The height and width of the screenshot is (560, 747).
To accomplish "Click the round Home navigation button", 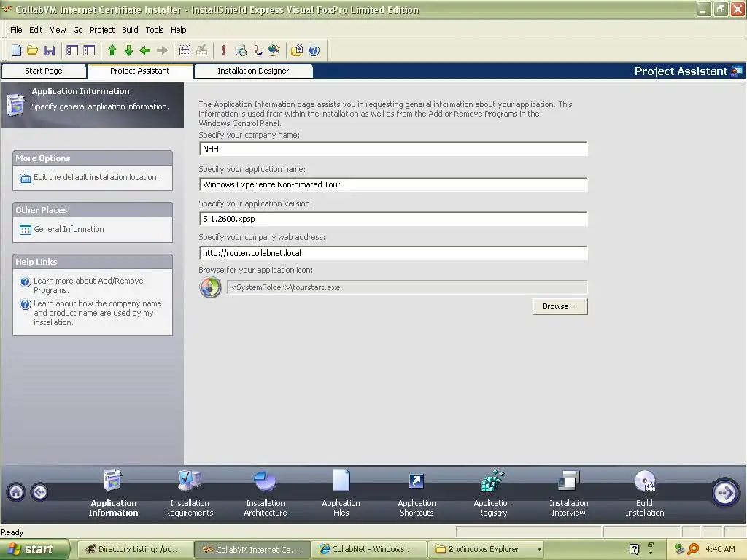I will click(16, 492).
